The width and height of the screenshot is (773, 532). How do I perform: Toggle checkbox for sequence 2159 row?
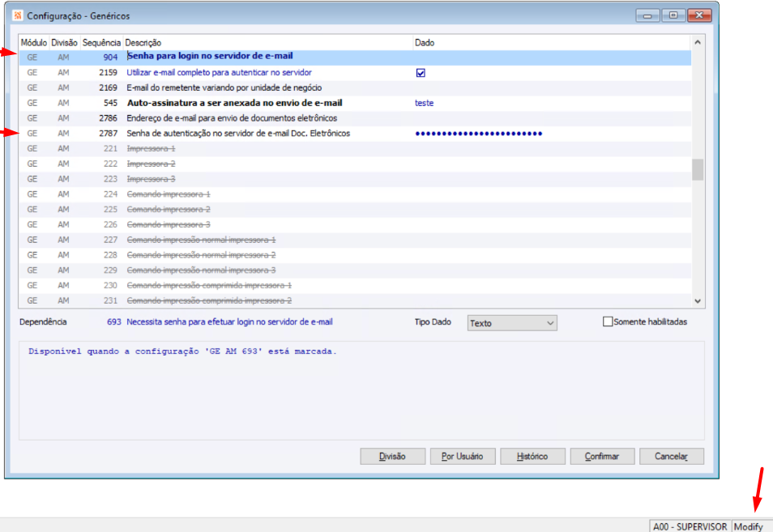pyautogui.click(x=421, y=73)
